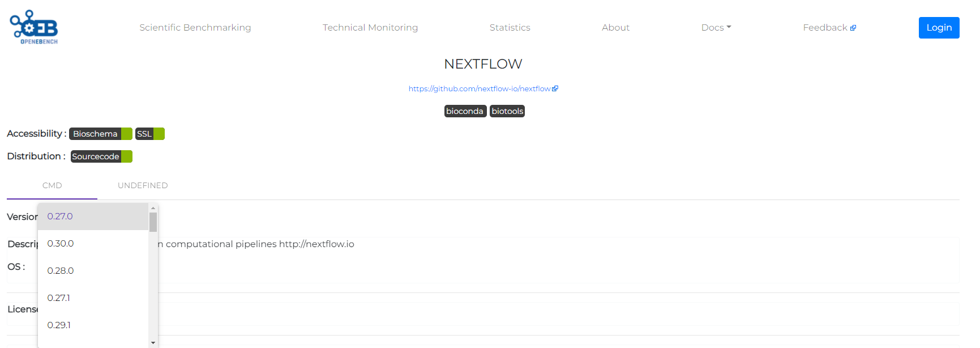The width and height of the screenshot is (980, 348).
Task: Pick version 0.27.1 option
Action: (93, 298)
